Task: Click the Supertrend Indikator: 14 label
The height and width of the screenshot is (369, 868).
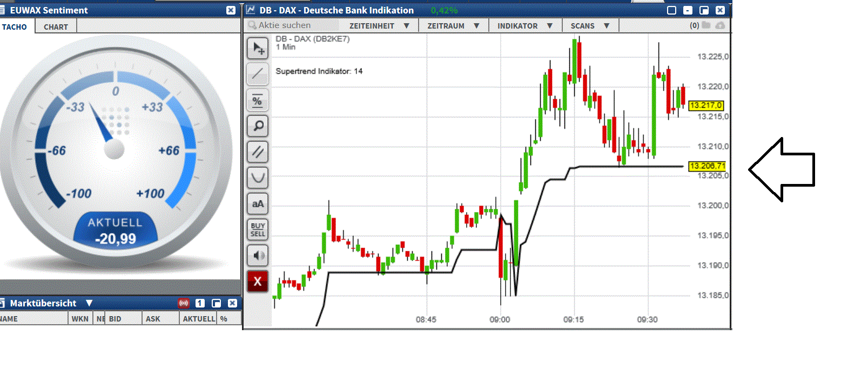Action: pyautogui.click(x=319, y=71)
